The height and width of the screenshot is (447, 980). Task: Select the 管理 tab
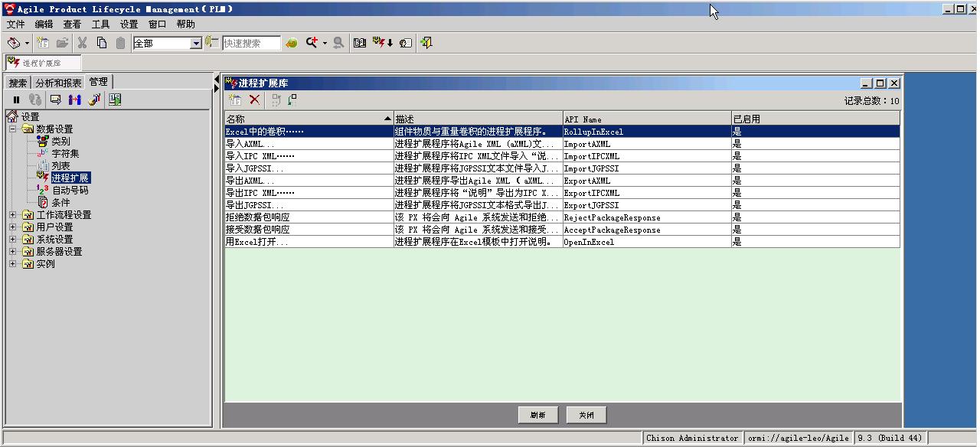click(x=98, y=82)
